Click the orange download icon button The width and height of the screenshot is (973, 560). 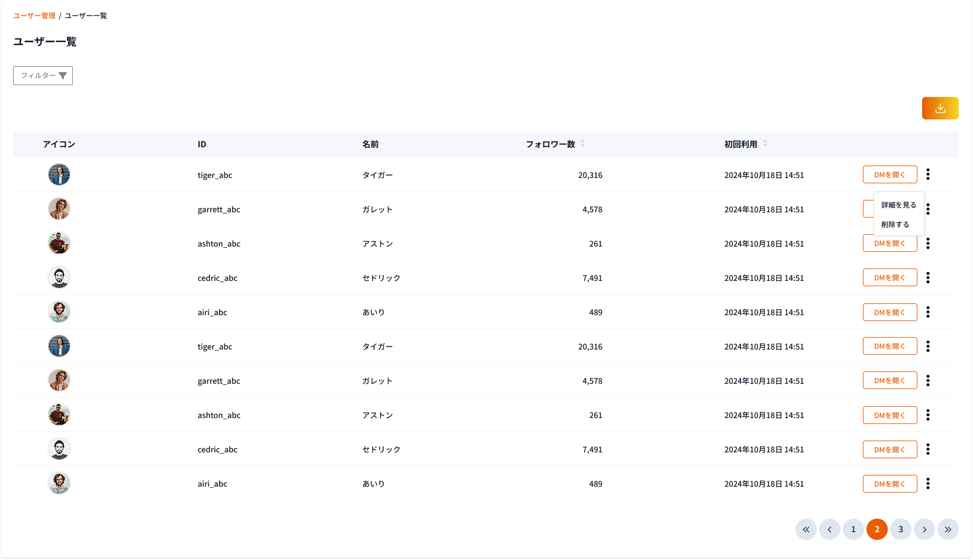coord(940,108)
